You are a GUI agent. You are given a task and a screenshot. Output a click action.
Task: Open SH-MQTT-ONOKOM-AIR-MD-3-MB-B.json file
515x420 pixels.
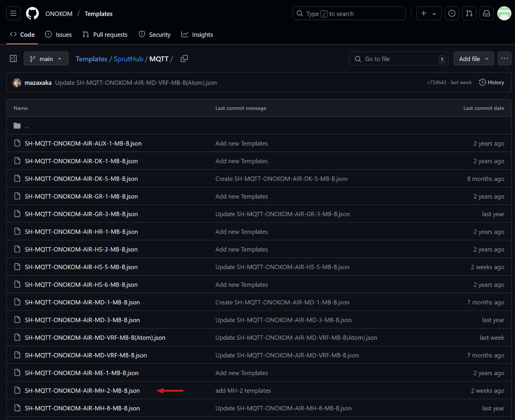tap(82, 320)
